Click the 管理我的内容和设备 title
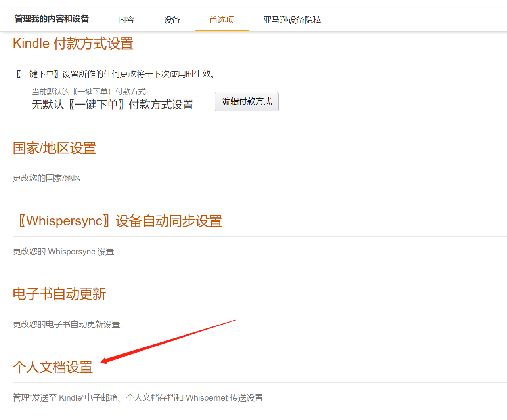This screenshot has height=420, width=507. coord(52,19)
